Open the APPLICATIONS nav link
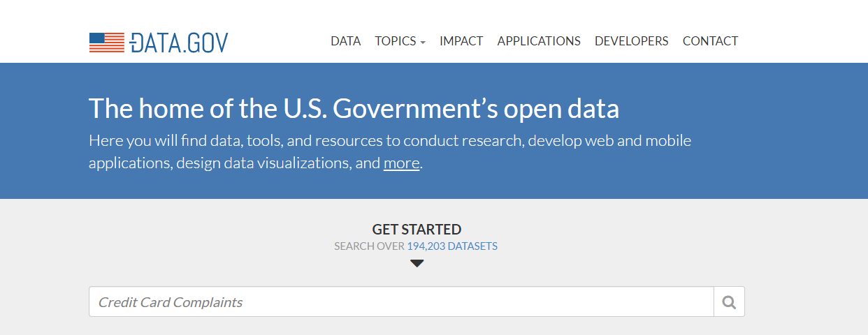 [x=539, y=41]
